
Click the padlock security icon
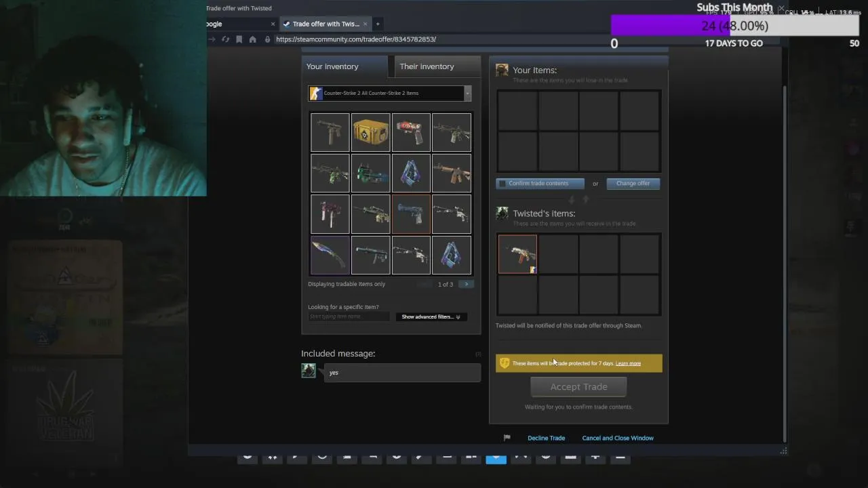tap(267, 39)
